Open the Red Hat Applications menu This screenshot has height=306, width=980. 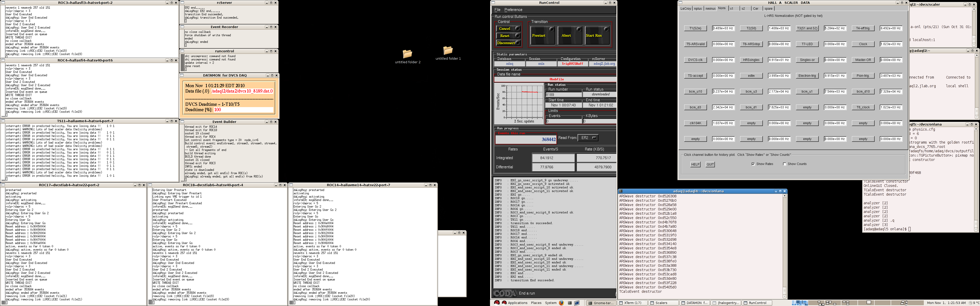515,303
